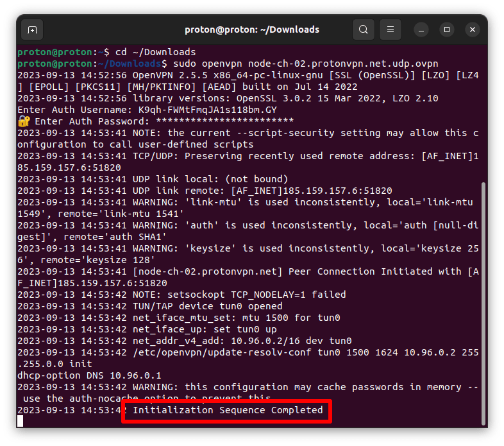Image resolution: width=504 pixels, height=446 pixels.
Task: Click the masked Auth Password asterisks
Action: click(224, 121)
